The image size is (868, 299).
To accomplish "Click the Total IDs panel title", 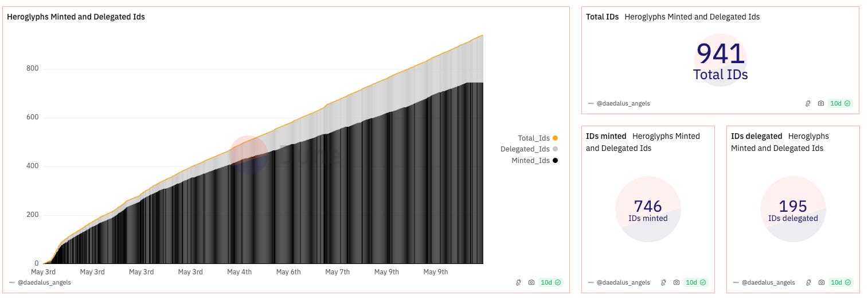I will [x=602, y=17].
